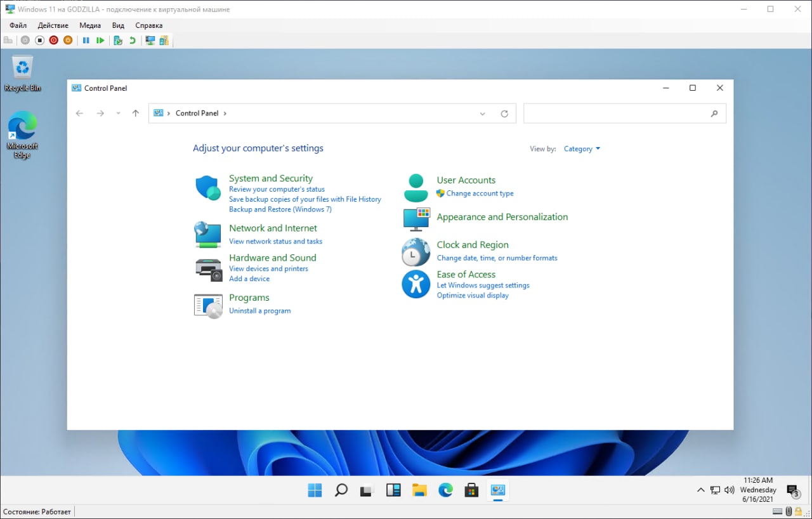
Task: Click the Ease of Access icon
Action: click(x=416, y=284)
